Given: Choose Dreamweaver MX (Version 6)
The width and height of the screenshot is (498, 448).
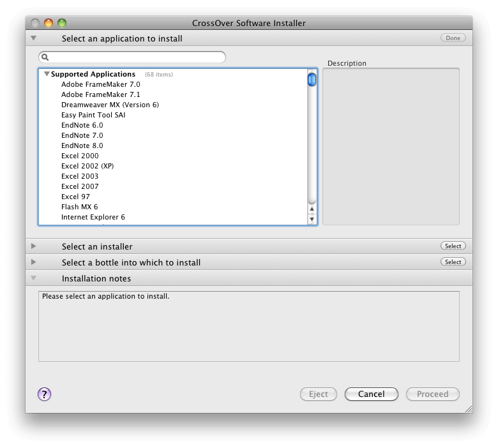Looking at the screenshot, I should (x=110, y=105).
